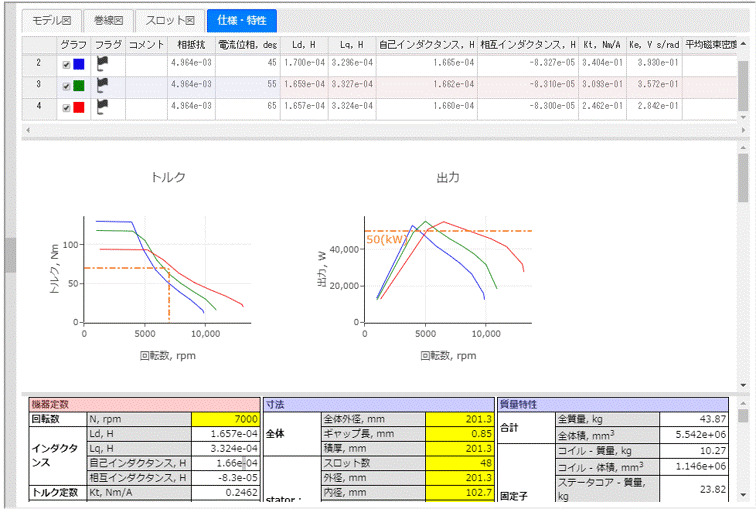Click the chart panel scroll down arrow

(x=742, y=385)
